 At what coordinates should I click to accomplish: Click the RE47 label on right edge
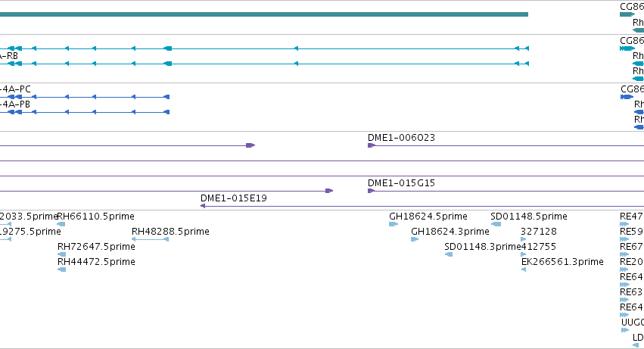pyautogui.click(x=631, y=217)
